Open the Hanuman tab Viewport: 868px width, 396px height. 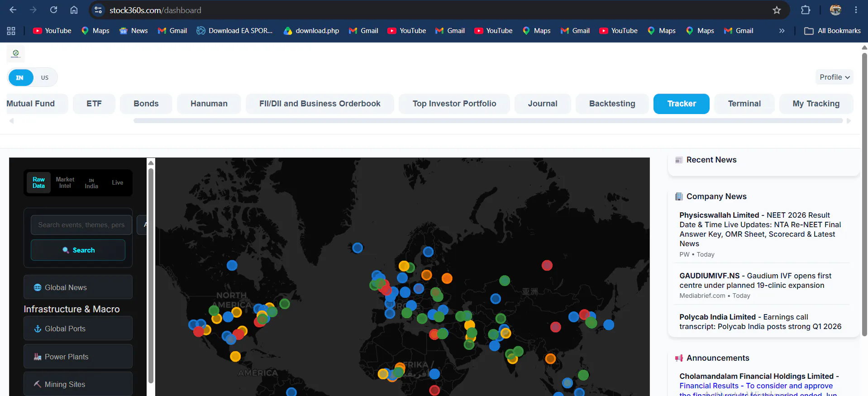209,104
